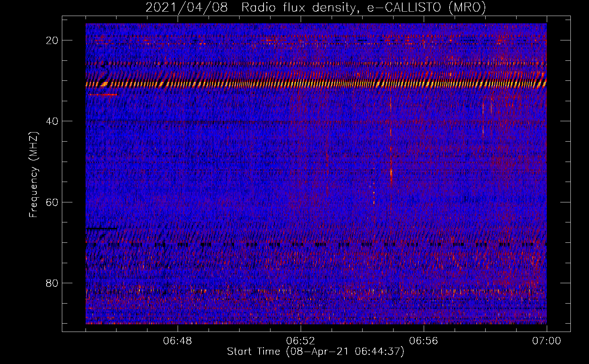Click the 'Frequency (MHZ)' axis label
The height and width of the screenshot is (364, 589).
(33, 175)
